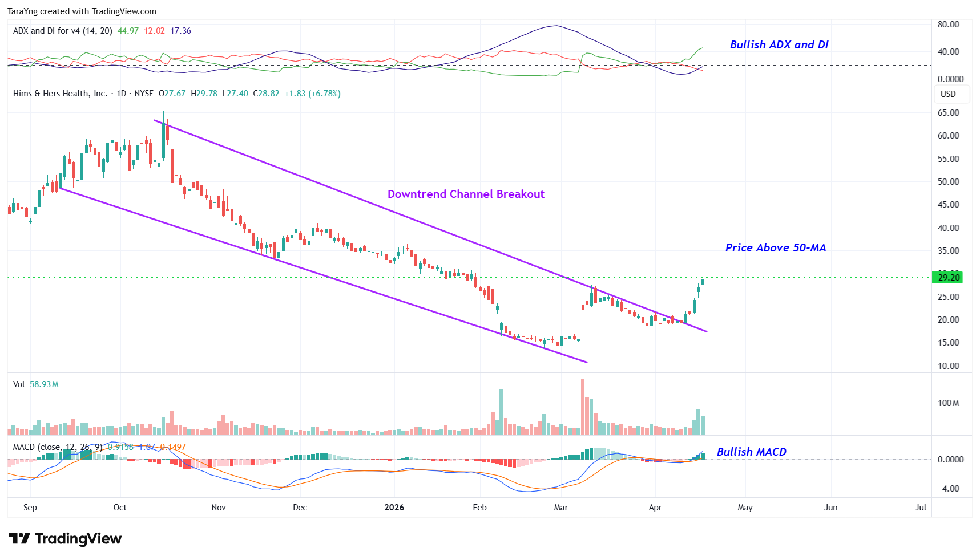Image resolution: width=980 pixels, height=560 pixels.
Task: Select the Price Above 50-MA annotation
Action: [x=775, y=248]
